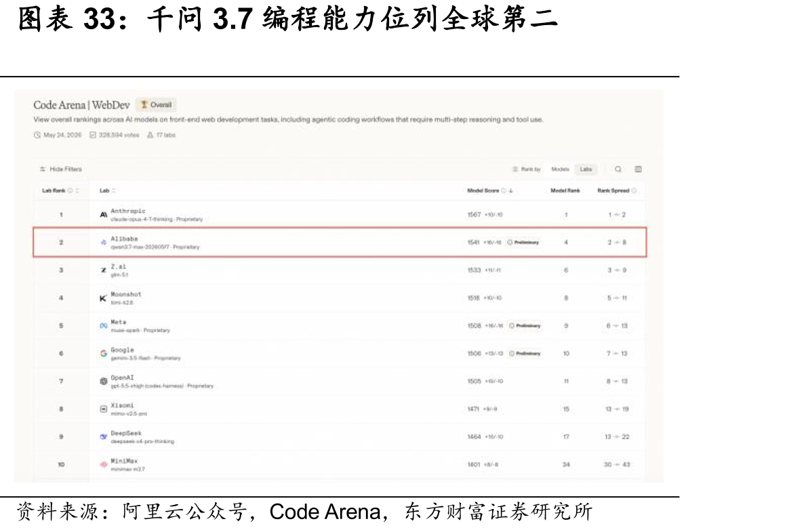Click model name glm-5.1 under Z.ai
The image size is (808, 532).
119,274
